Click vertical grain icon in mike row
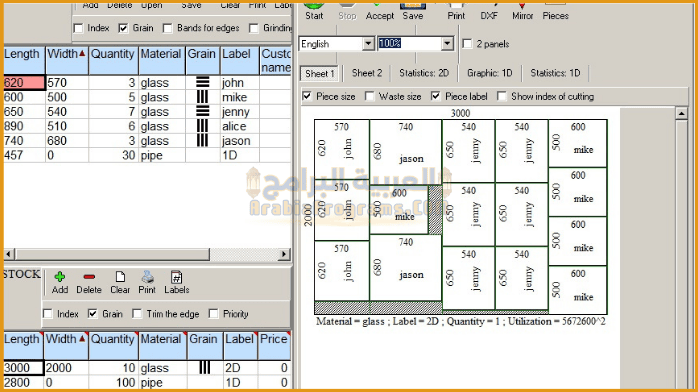Screen dimensions: 698x392 (x=203, y=97)
